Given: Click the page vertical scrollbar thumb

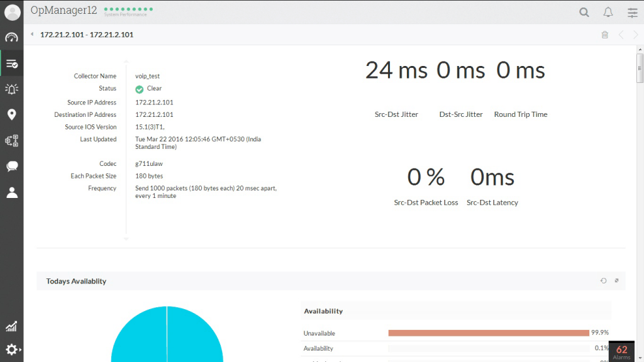Looking at the screenshot, I should point(640,67).
